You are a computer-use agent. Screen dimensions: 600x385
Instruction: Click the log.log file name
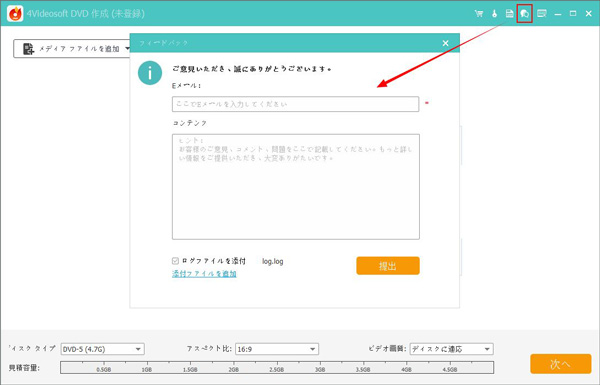pyautogui.click(x=272, y=261)
